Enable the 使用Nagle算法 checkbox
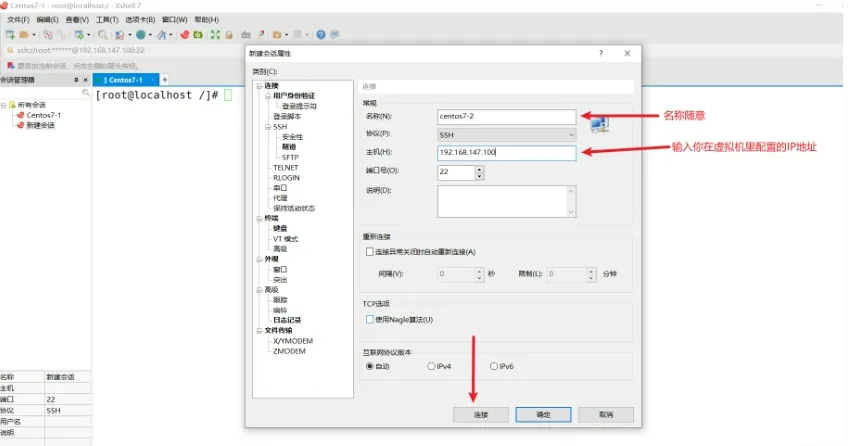The height and width of the screenshot is (446, 848). (370, 319)
